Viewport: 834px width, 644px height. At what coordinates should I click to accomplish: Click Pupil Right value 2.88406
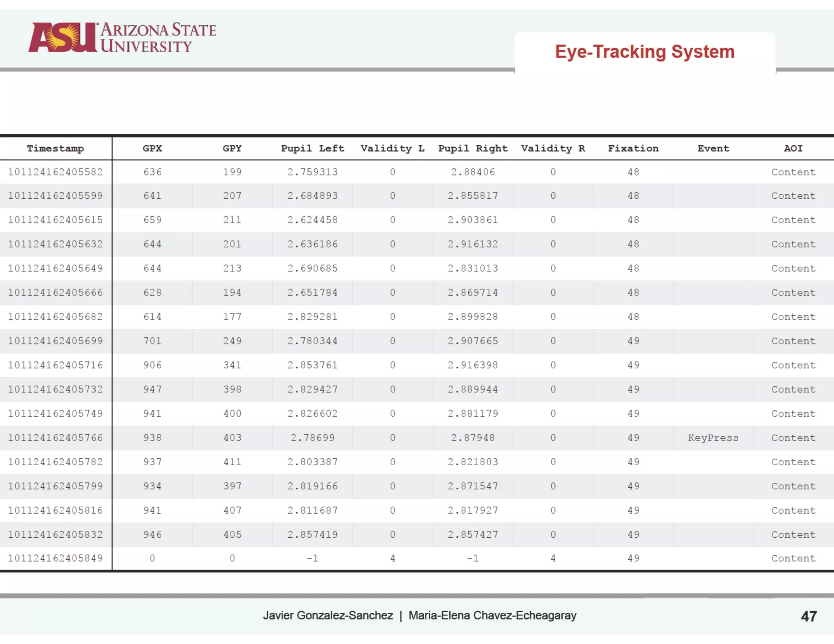tap(473, 172)
